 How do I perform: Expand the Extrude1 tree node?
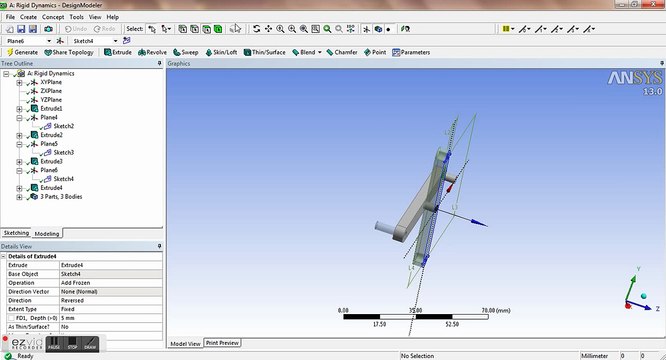coord(19,109)
